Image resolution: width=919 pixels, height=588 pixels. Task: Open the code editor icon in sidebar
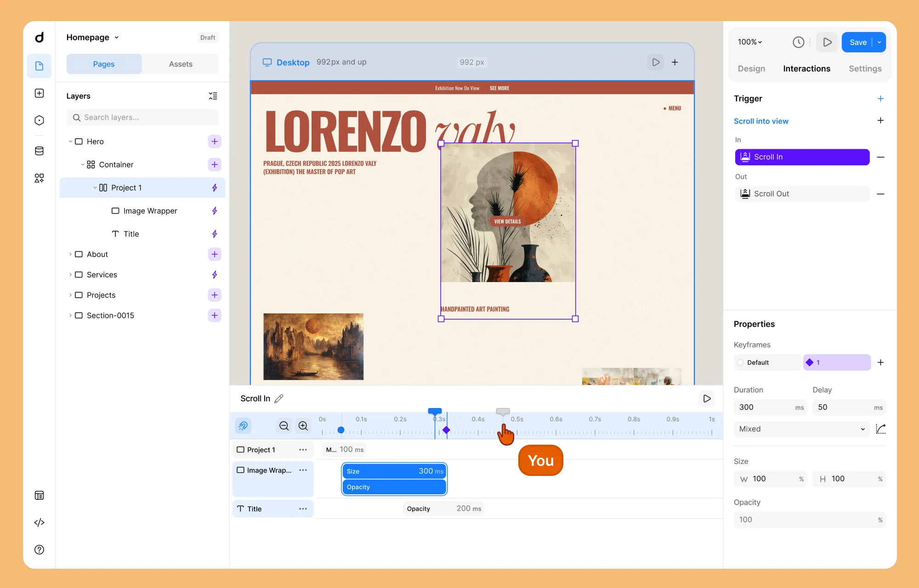40,522
